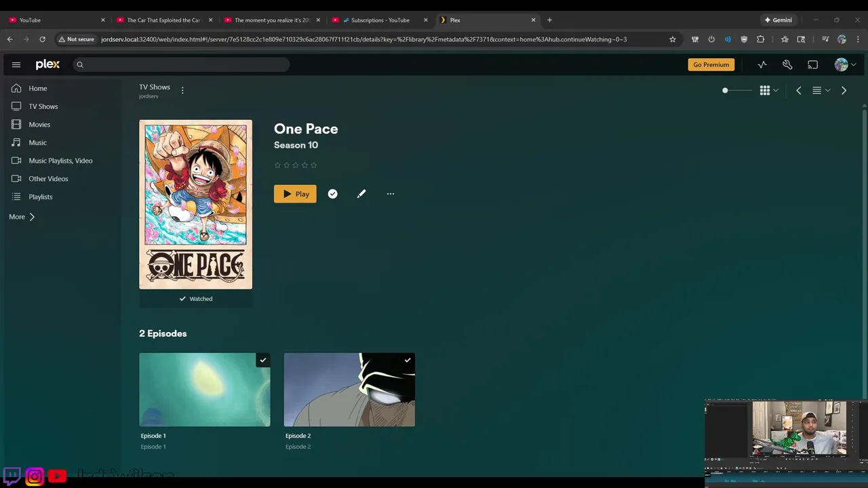Open the Plex account avatar menu
The image size is (868, 488).
(x=845, y=64)
